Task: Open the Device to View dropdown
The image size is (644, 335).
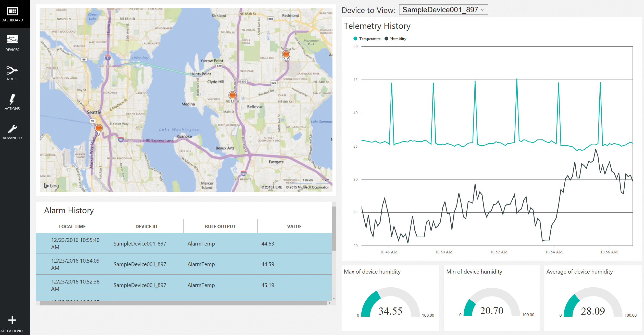Action: pyautogui.click(x=443, y=10)
